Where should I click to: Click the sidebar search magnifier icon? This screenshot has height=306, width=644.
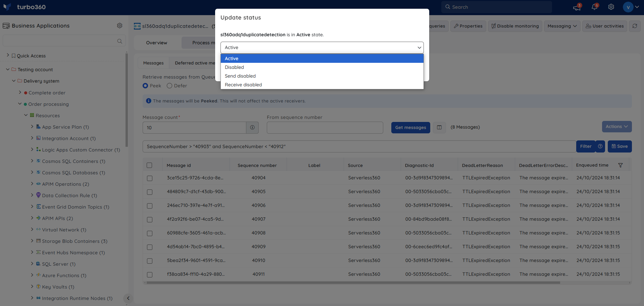[x=119, y=41]
